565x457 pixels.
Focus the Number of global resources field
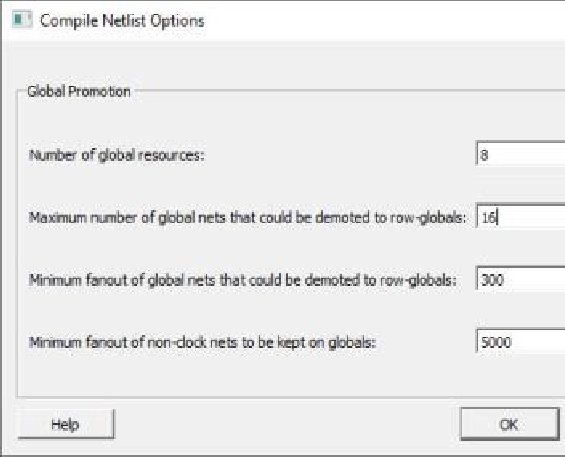(x=521, y=155)
